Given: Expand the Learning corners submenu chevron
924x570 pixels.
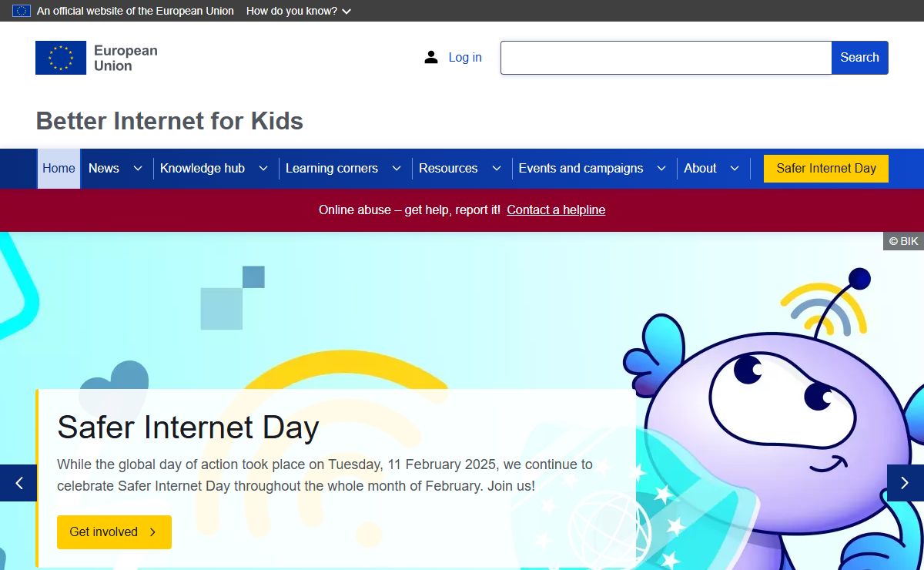Looking at the screenshot, I should pyautogui.click(x=397, y=169).
